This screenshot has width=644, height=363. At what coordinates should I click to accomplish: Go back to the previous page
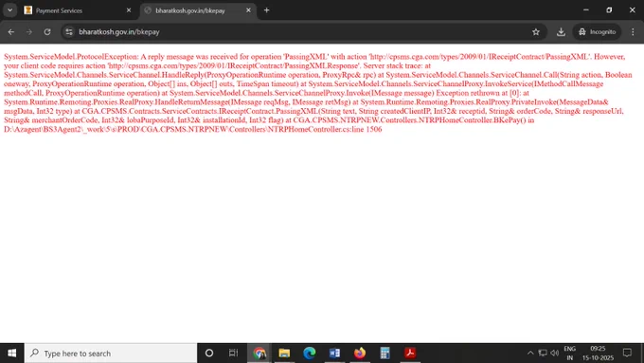point(11,31)
